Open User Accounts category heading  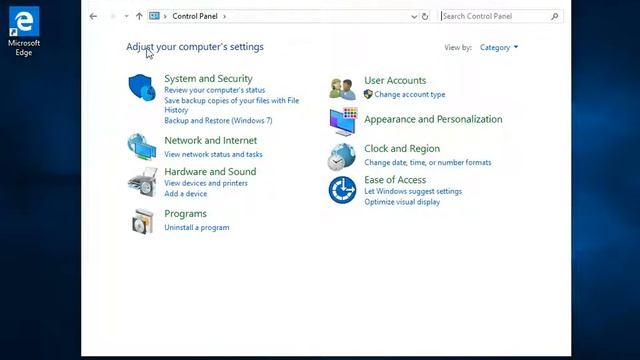395,80
